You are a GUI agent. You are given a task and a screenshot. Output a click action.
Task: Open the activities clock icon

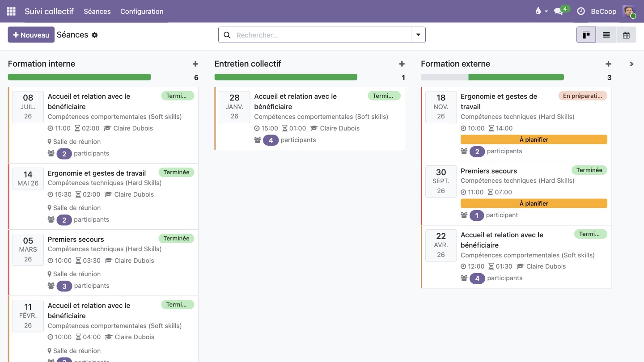click(581, 11)
